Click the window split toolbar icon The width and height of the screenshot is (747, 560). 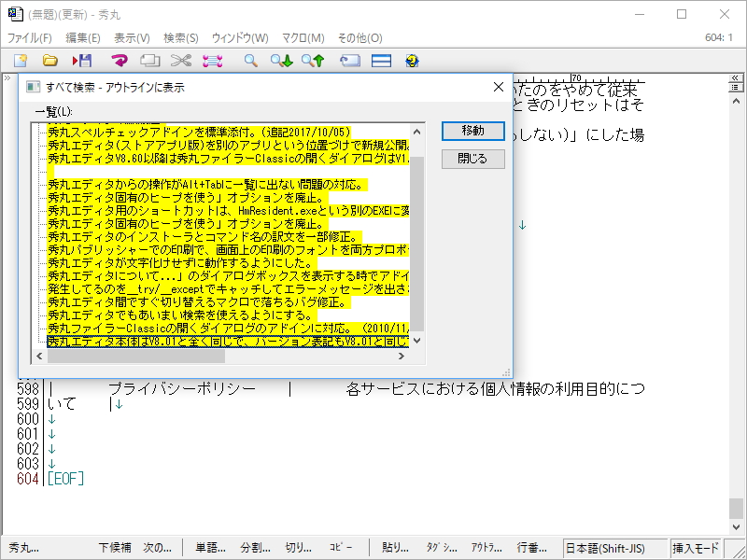coord(378,60)
